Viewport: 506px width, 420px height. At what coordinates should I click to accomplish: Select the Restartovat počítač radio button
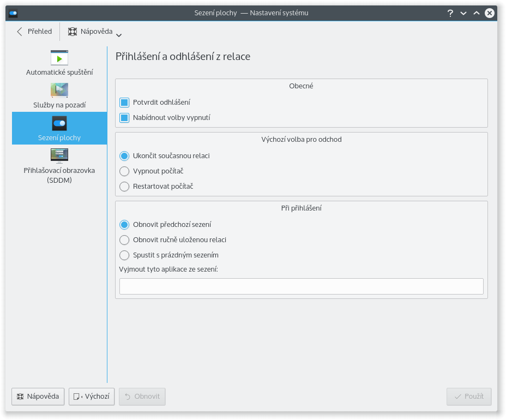point(124,186)
